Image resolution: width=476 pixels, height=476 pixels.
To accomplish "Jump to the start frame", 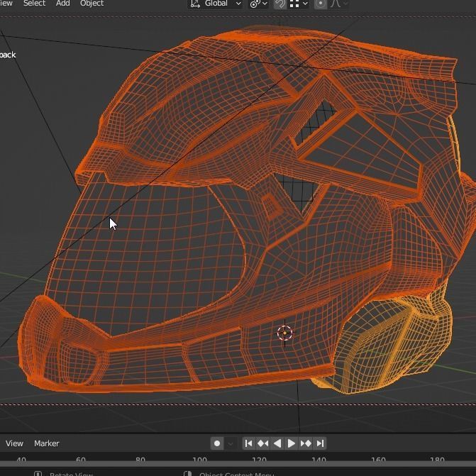I will 248,443.
